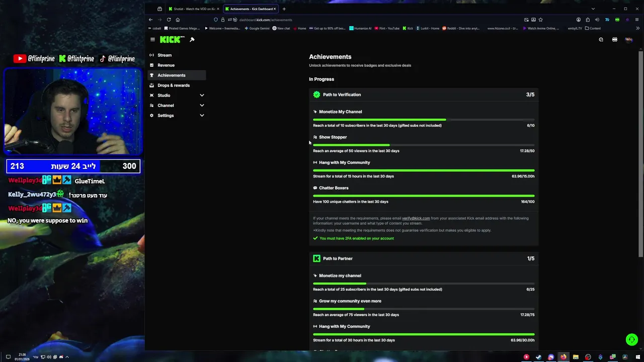
Task: Expand the Studio section chevron
Action: [202, 96]
